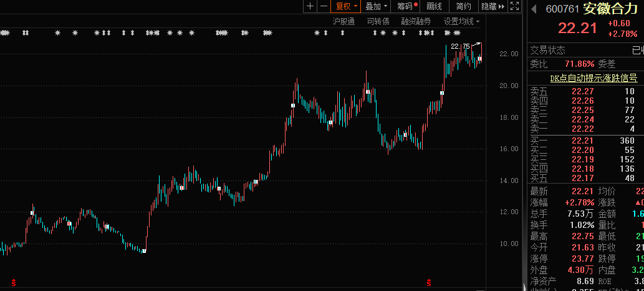Click the minus zoom-out chart button

tap(323, 6)
